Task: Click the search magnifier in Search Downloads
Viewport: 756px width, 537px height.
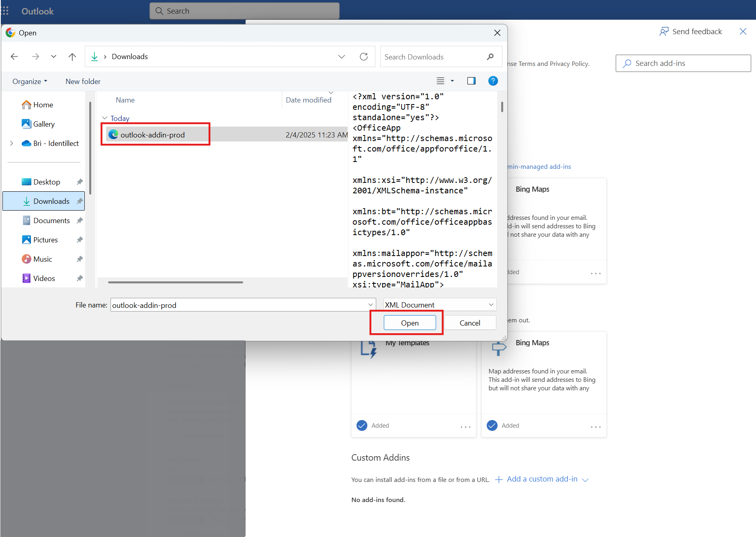Action: tap(490, 57)
